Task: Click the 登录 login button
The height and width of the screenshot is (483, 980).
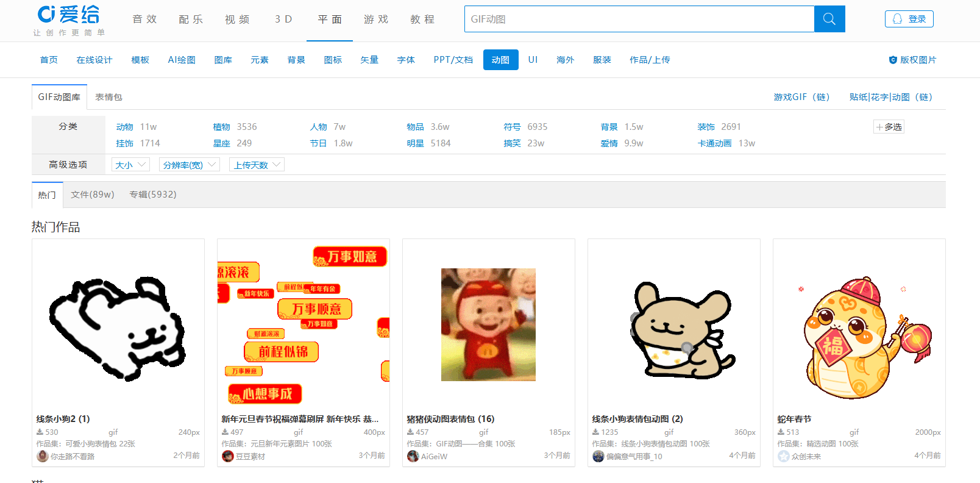Action: coord(909,19)
